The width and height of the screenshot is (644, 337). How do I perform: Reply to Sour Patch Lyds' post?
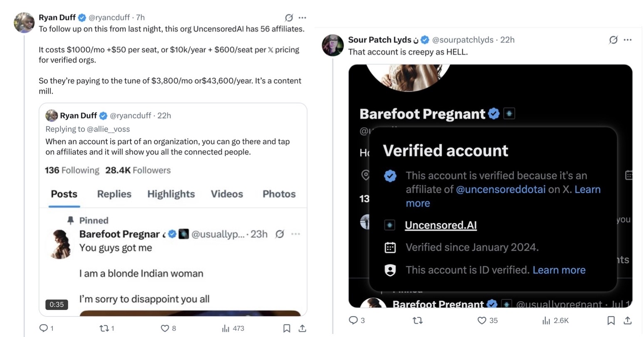pos(353,320)
